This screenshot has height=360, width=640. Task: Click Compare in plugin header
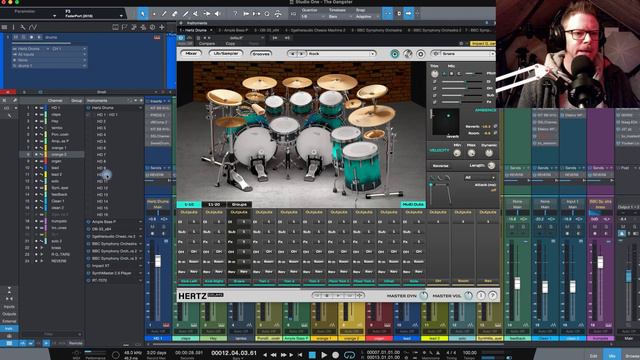click(x=207, y=43)
